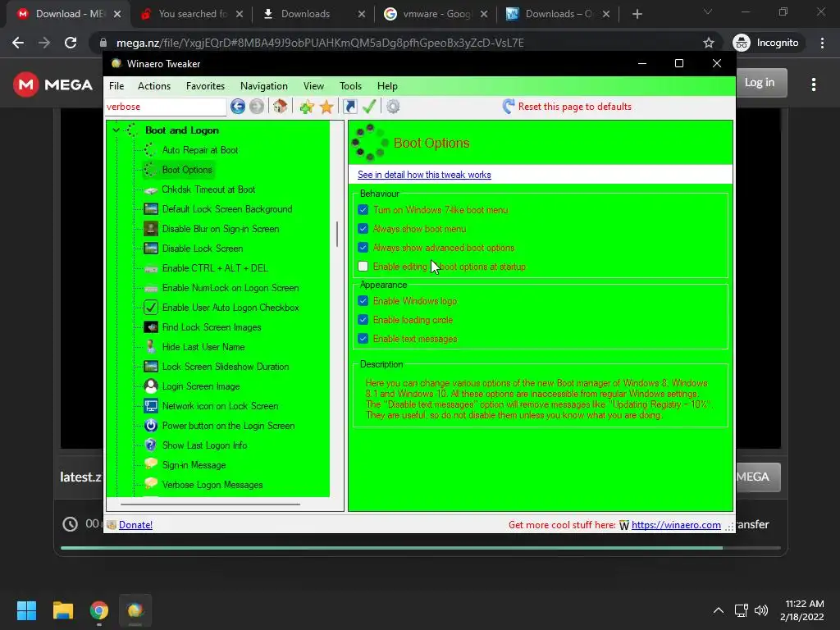
Task: Click Winaero Tweaker taskbar icon
Action: pyautogui.click(x=135, y=610)
